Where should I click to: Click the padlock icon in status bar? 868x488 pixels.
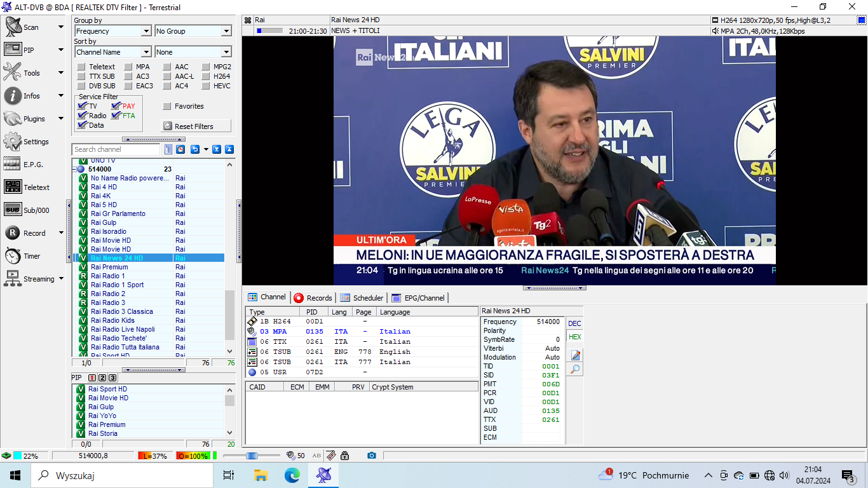coord(344,456)
